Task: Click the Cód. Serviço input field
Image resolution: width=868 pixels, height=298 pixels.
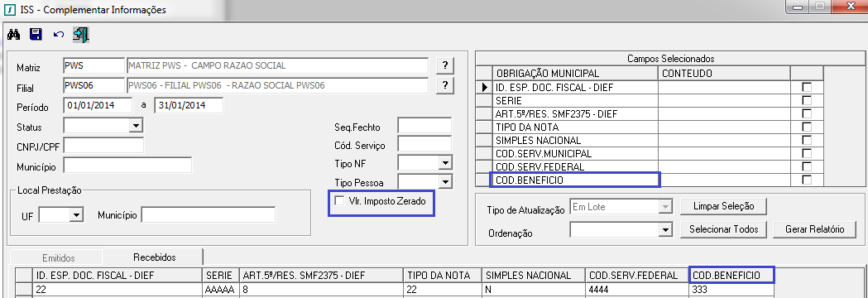Action: click(x=424, y=145)
